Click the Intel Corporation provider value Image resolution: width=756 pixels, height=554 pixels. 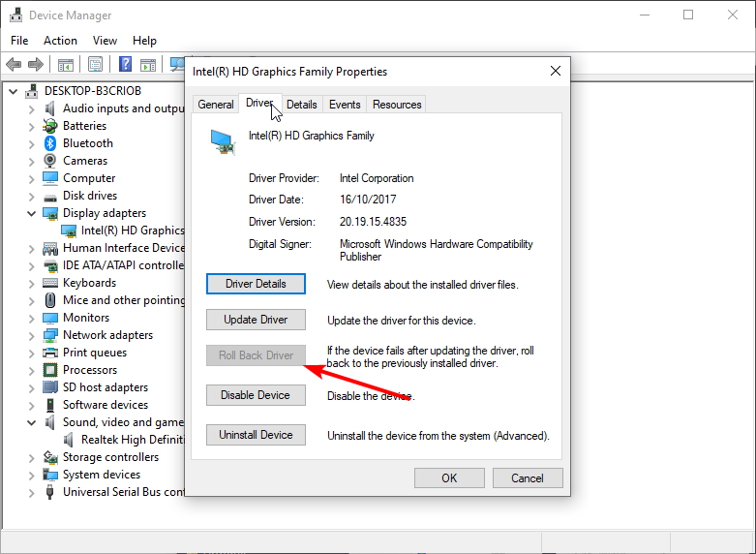pos(377,178)
